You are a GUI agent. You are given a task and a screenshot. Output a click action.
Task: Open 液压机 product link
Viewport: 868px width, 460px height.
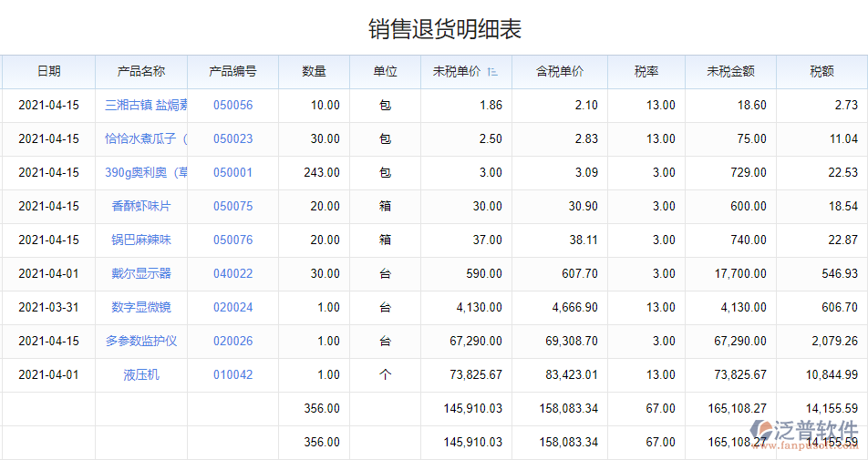pyautogui.click(x=141, y=375)
